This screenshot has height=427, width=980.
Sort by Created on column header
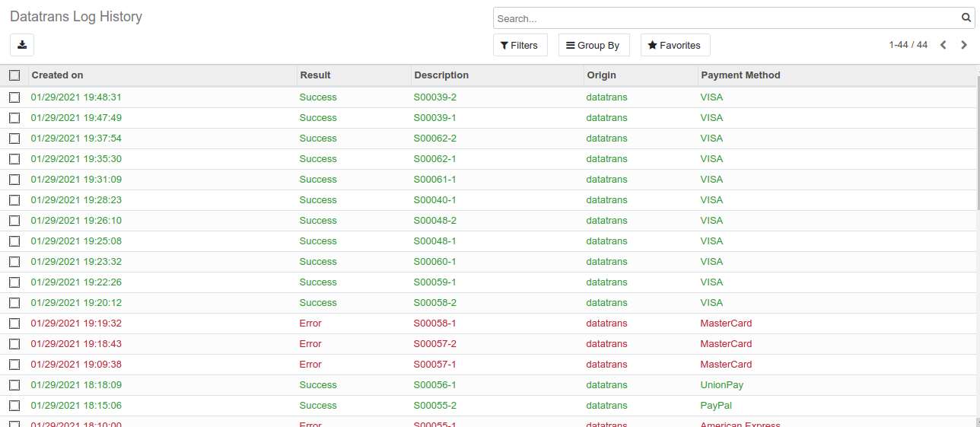(x=58, y=75)
